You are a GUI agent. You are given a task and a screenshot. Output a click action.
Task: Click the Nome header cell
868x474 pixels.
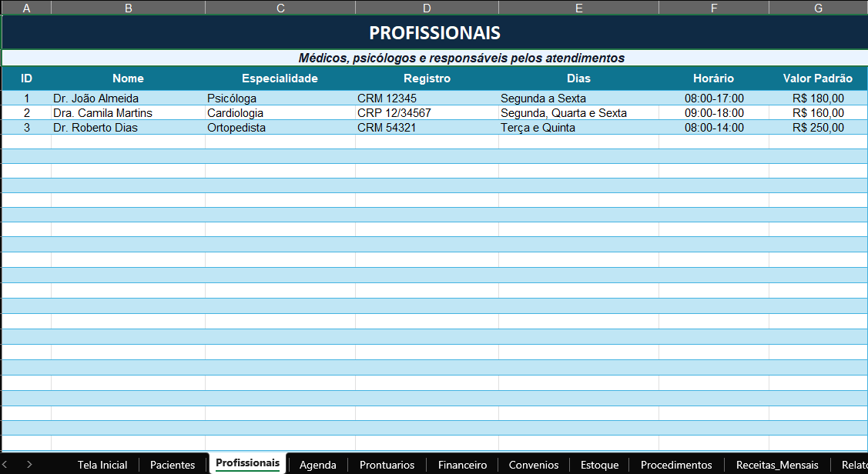[128, 78]
